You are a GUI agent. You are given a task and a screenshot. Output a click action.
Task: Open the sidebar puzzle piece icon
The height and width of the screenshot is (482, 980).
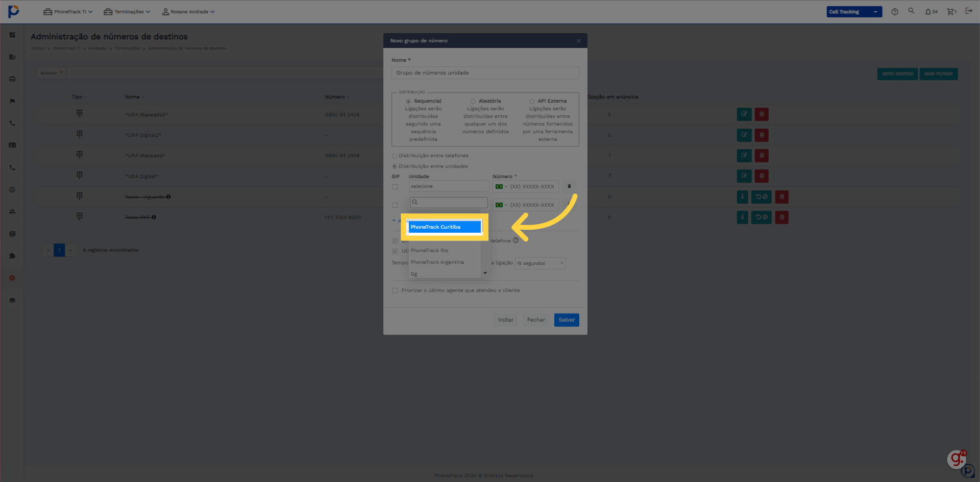click(12, 256)
